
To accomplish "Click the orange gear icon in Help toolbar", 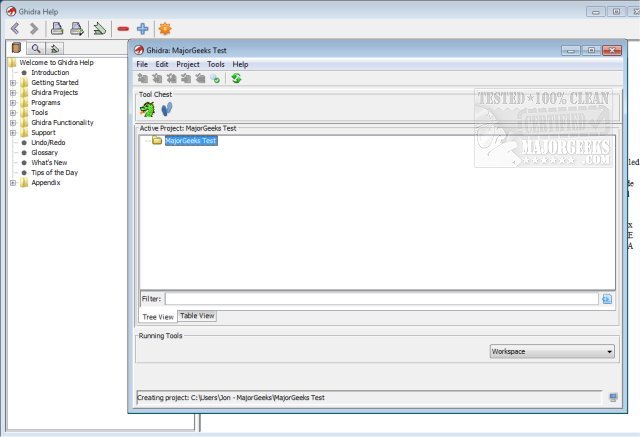I will point(165,29).
